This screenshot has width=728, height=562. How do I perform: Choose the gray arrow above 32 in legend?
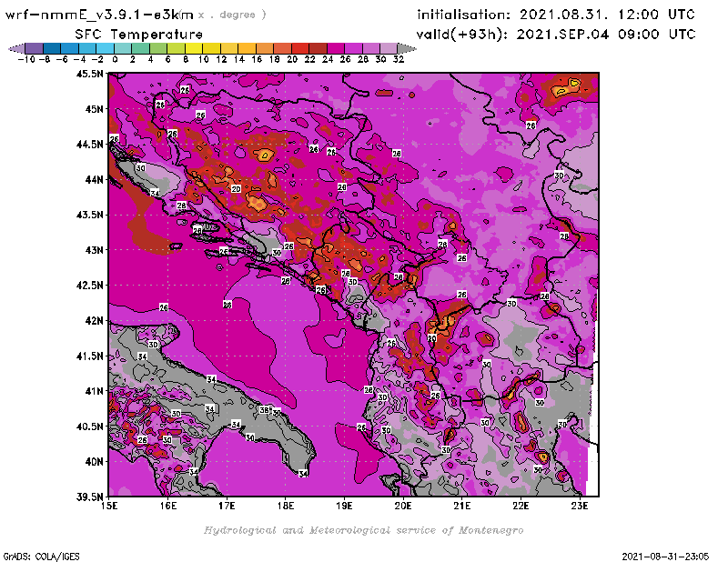[407, 48]
